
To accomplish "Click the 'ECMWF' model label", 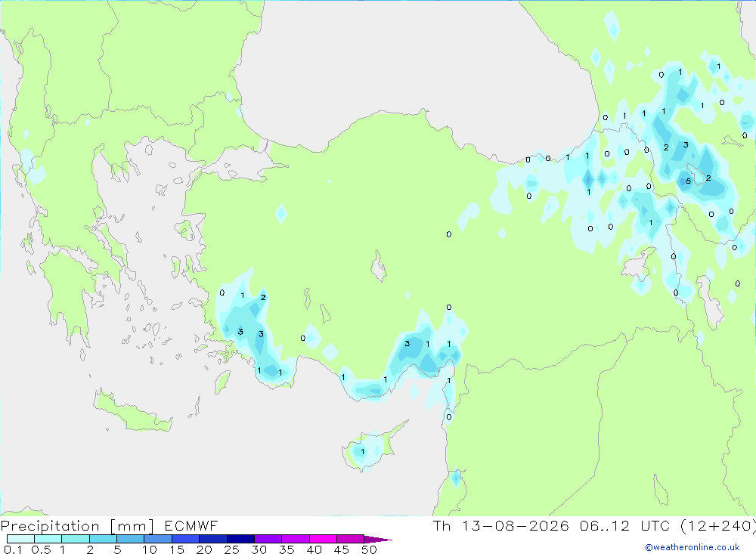I will tap(191, 526).
